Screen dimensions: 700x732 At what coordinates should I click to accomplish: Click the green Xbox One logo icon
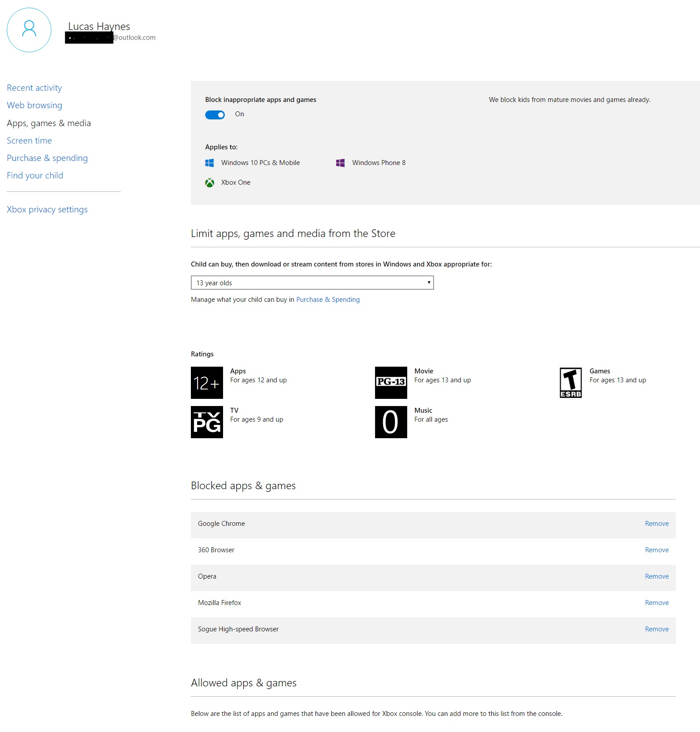[209, 182]
